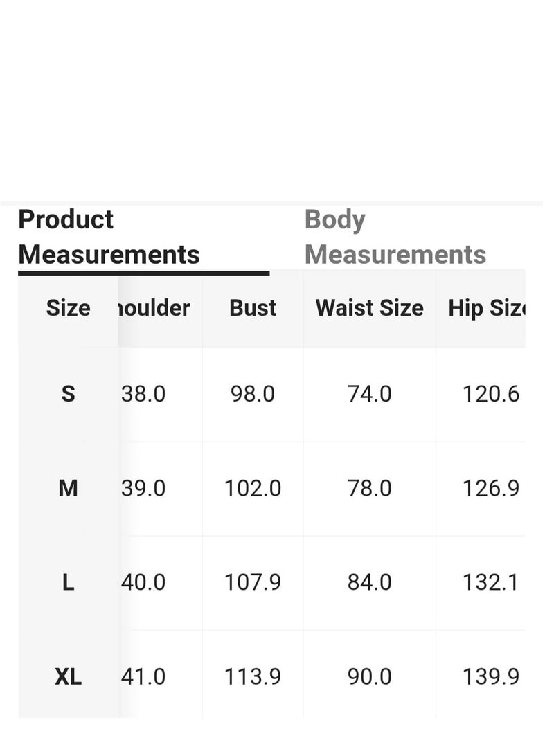Select the Bust column header
The width and height of the screenshot is (554, 756).
253,307
